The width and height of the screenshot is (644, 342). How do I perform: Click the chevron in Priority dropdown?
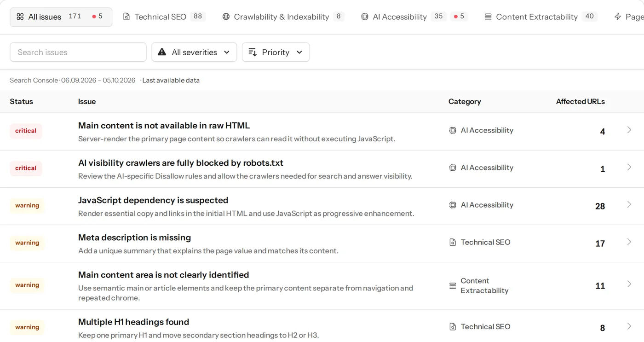[299, 52]
